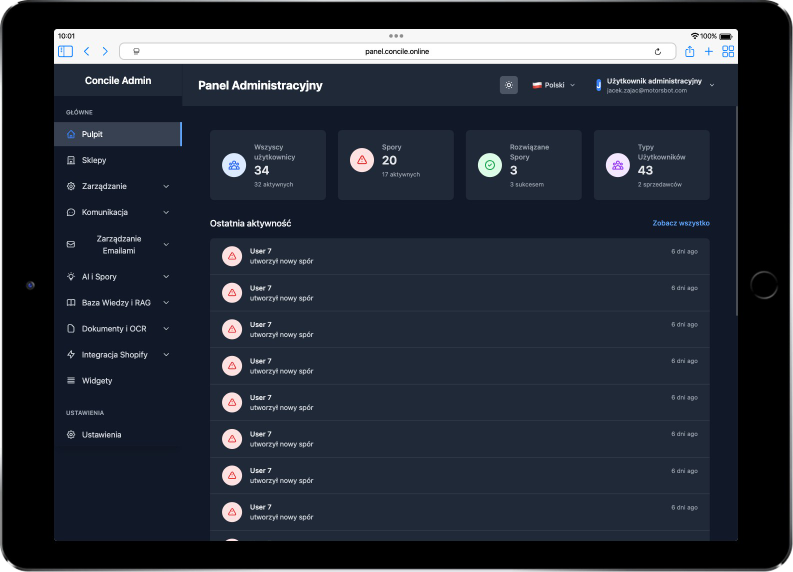Tap the Safari share icon
793x572 pixels.
tap(689, 51)
